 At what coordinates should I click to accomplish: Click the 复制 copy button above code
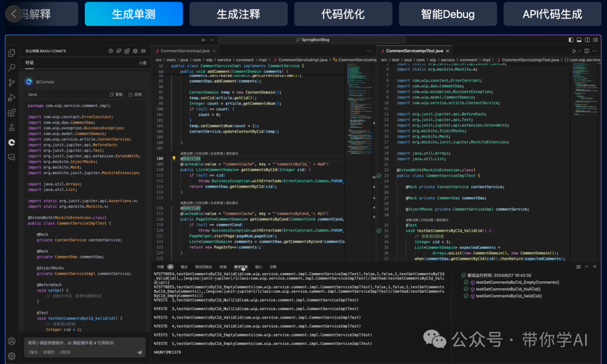(x=116, y=94)
